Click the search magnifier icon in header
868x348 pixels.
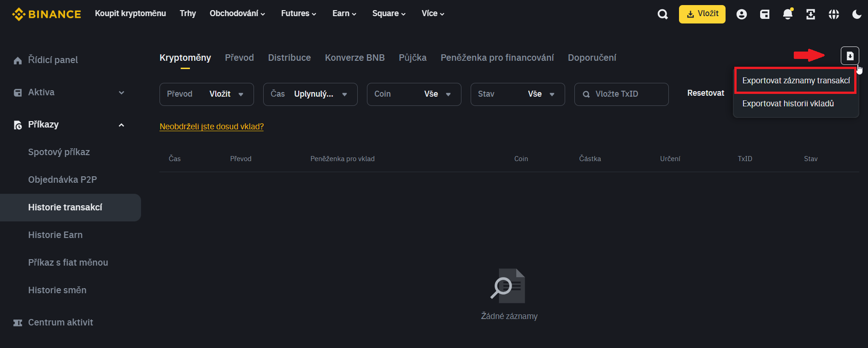coord(662,14)
